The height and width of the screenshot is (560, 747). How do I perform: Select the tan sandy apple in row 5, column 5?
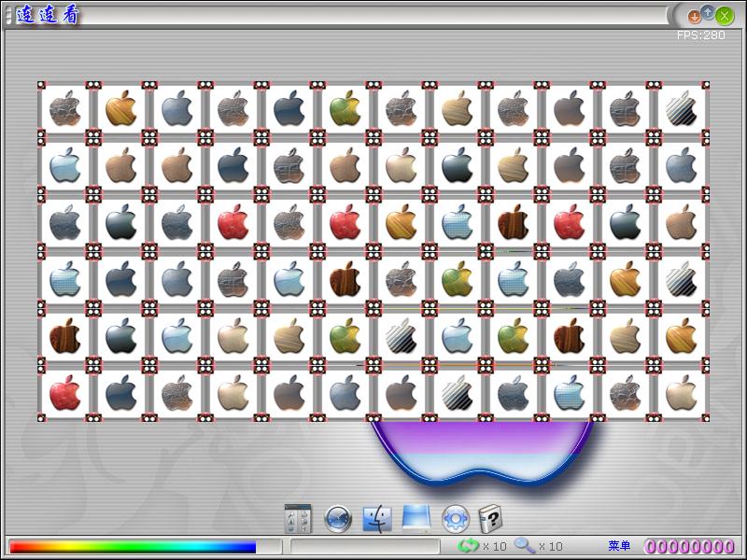[289, 336]
